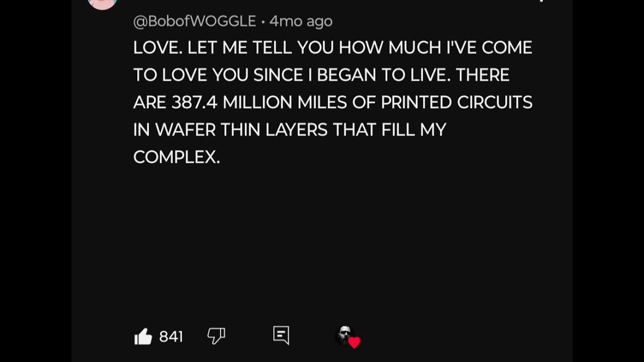644x362 pixels.
Task: Open the three-dot comment options menu
Action: click(x=541, y=2)
